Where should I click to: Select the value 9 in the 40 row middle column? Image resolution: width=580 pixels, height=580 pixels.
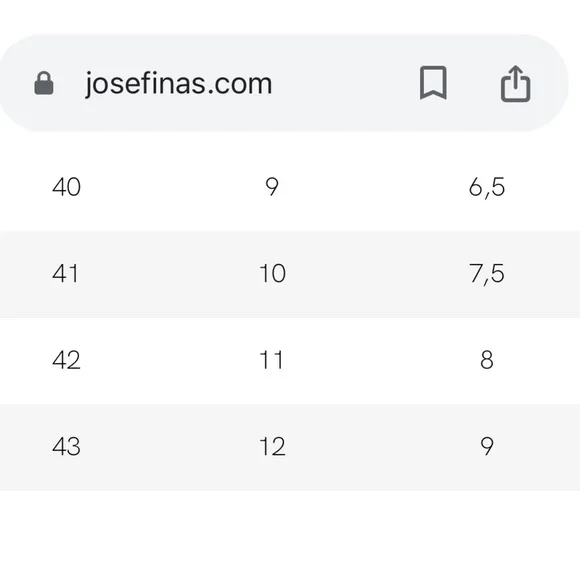[272, 187]
